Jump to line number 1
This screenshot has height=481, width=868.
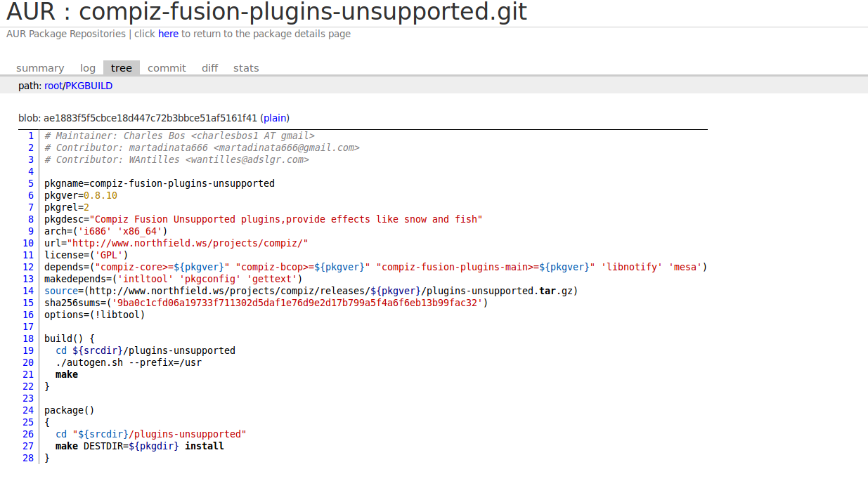click(x=31, y=136)
